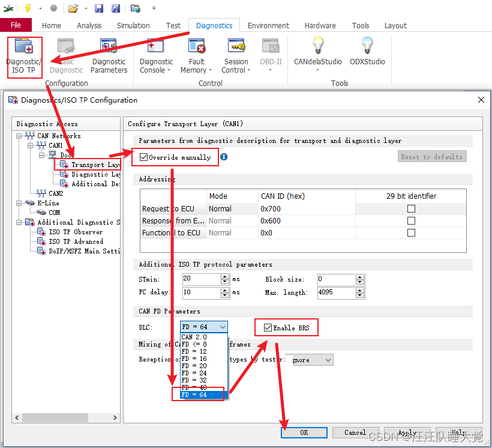This screenshot has width=492, height=448.
Task: Confirm the dialog with OK
Action: tap(304, 432)
